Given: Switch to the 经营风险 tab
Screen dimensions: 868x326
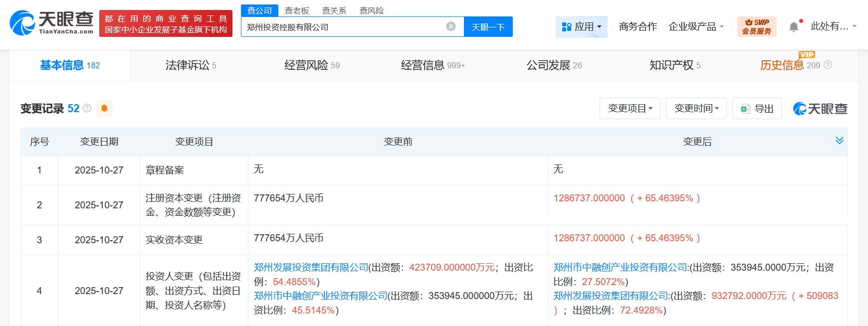Looking at the screenshot, I should (x=312, y=65).
